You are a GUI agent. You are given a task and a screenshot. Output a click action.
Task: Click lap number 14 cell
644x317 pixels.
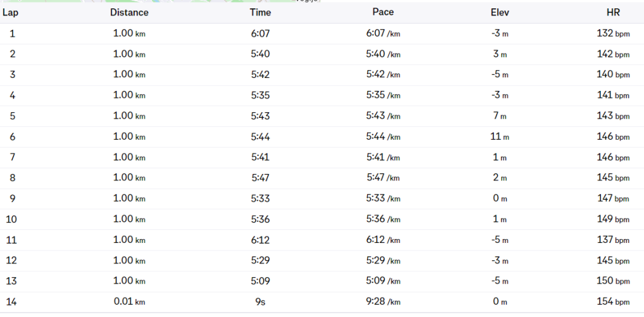[x=12, y=302]
